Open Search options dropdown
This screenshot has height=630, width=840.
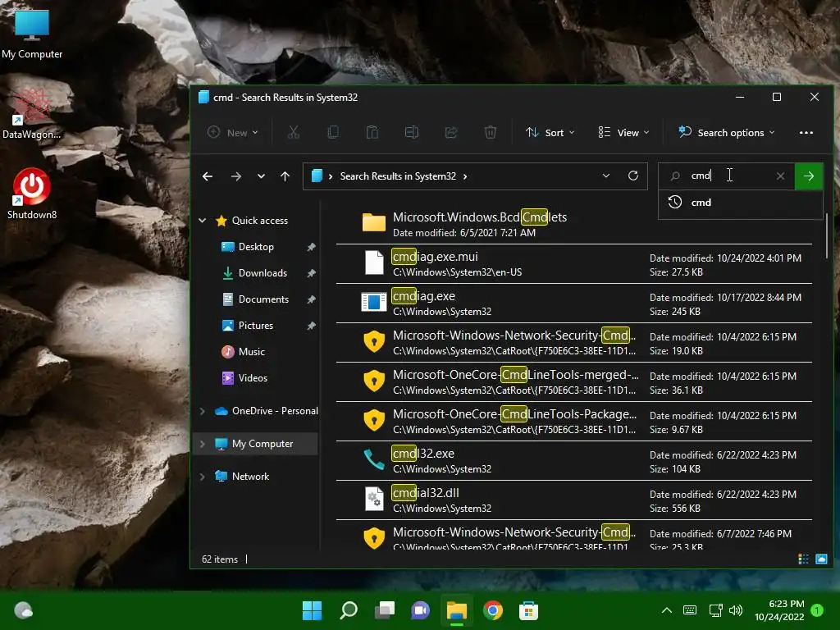pos(727,132)
